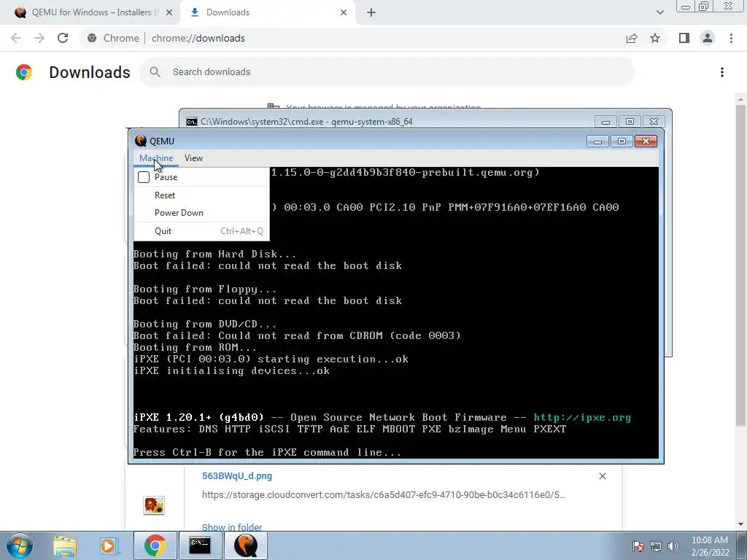Choose Power Down in the Machine menu
The width and height of the screenshot is (747, 560).
point(179,213)
